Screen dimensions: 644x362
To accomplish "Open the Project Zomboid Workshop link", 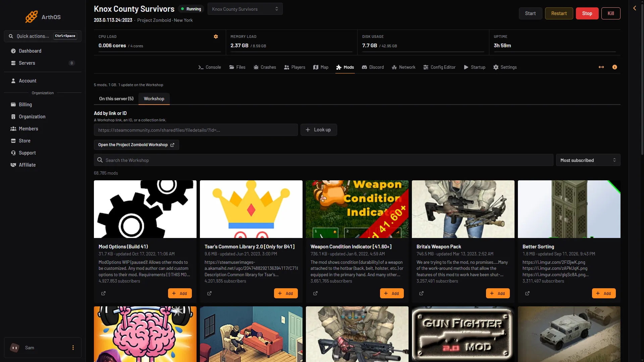I will [136, 145].
